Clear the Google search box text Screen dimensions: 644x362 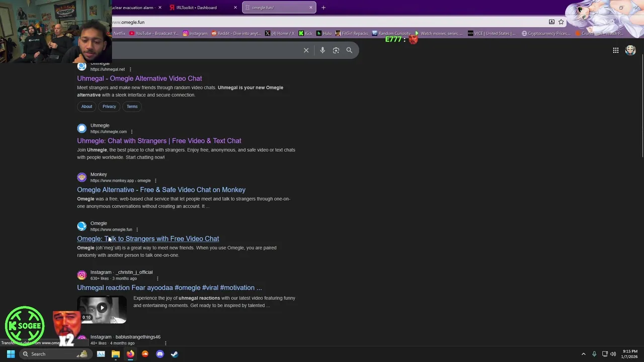(306, 50)
